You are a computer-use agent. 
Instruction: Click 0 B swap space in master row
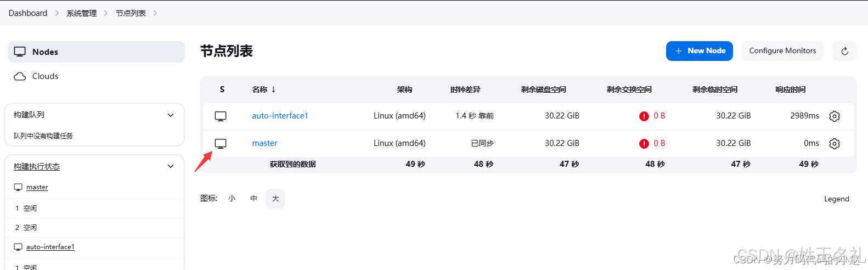pyautogui.click(x=659, y=143)
